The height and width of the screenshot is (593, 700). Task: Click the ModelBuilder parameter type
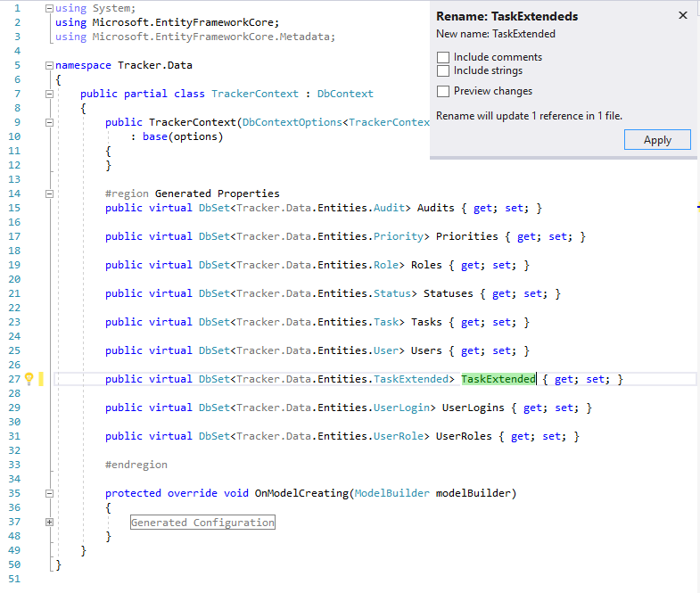coord(392,493)
